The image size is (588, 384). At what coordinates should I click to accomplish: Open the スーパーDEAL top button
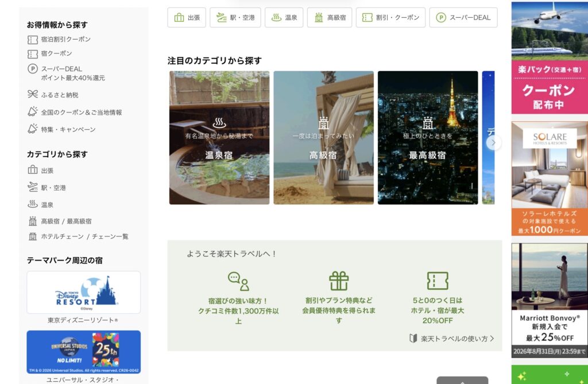[x=463, y=18]
